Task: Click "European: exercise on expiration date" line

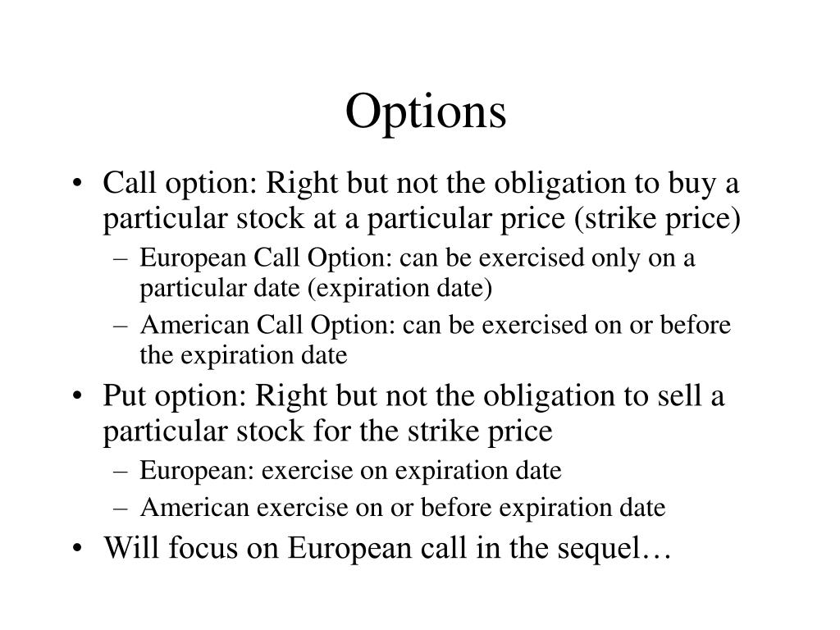Action: click(x=350, y=471)
